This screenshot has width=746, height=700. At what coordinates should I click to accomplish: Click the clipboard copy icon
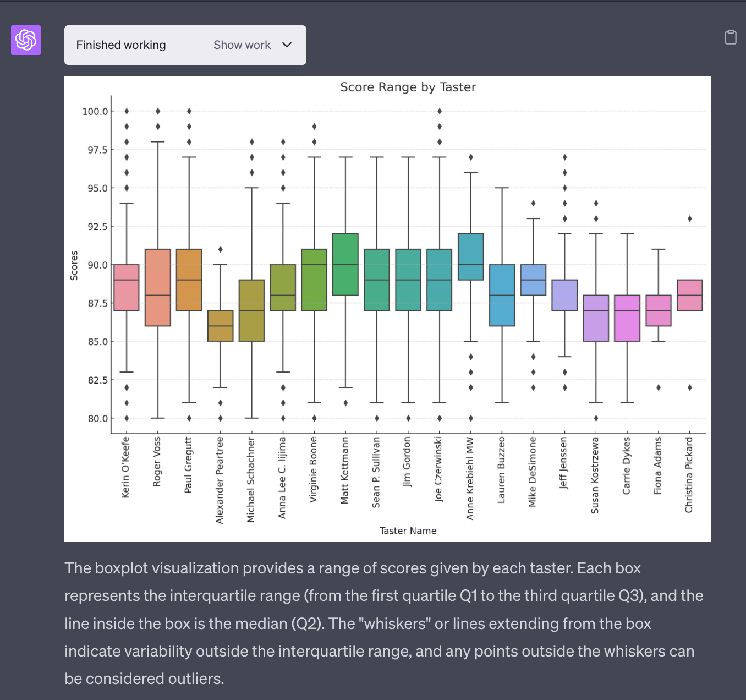point(731,37)
